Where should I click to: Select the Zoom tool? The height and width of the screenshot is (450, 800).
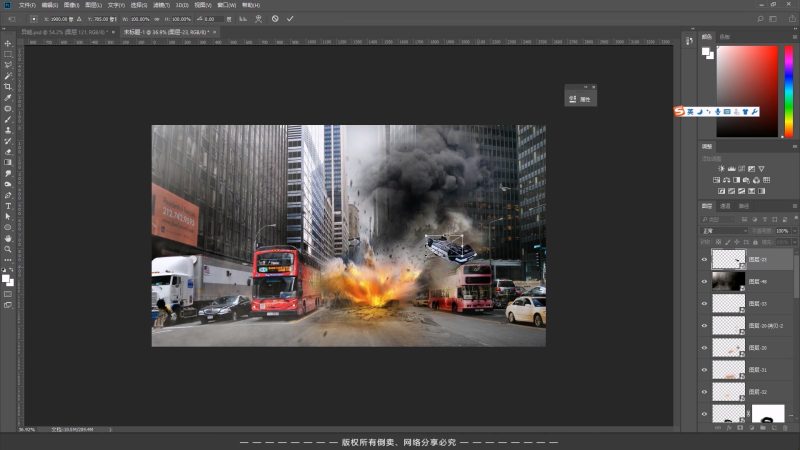8,249
